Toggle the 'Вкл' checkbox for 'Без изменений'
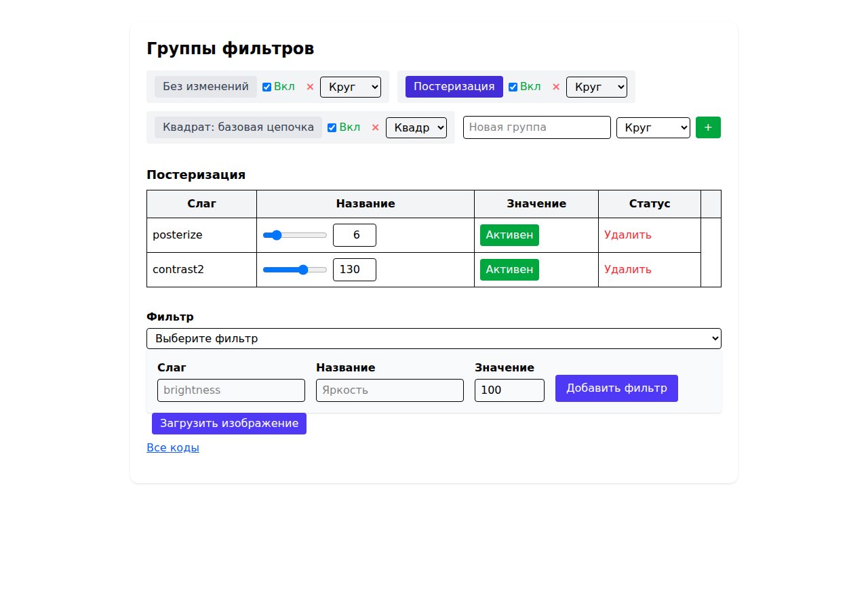This screenshot has height=610, width=868. [x=267, y=87]
